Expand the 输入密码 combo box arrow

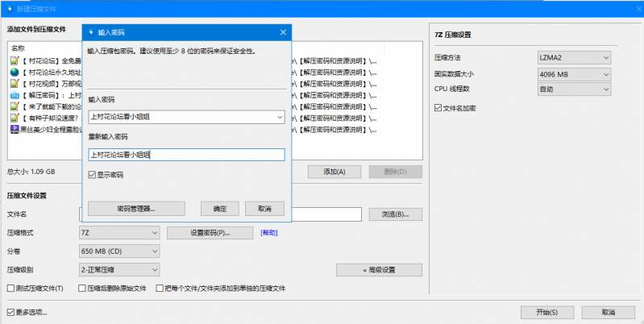[279, 117]
